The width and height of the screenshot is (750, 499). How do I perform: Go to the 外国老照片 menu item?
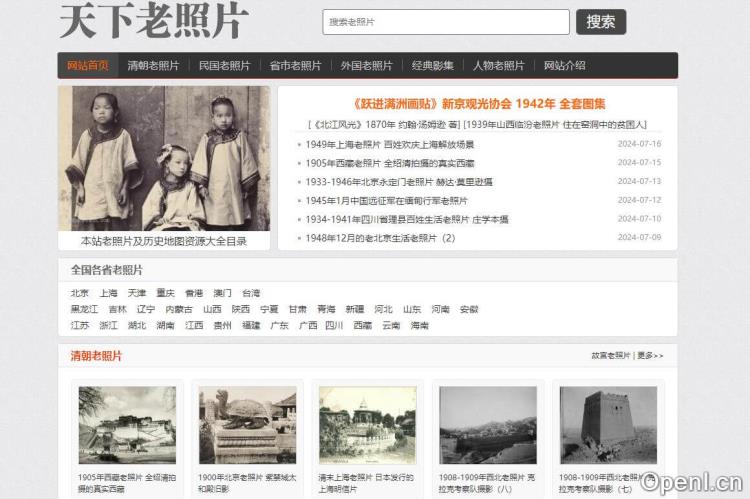pyautogui.click(x=366, y=66)
